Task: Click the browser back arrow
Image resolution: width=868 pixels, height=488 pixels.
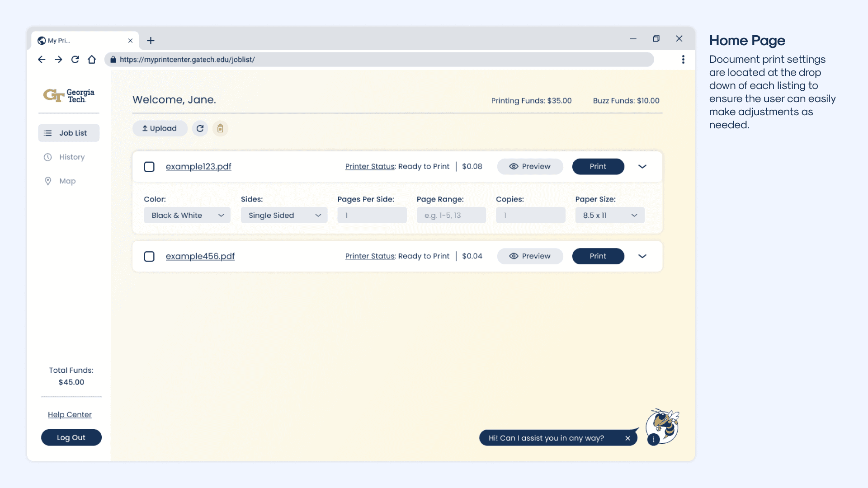Action: [42, 59]
